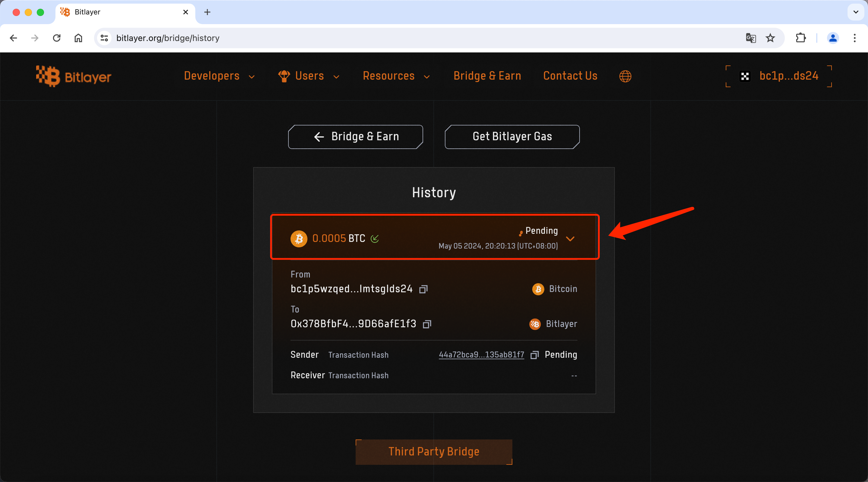The width and height of the screenshot is (868, 482).
Task: Copy the To Bitlayer address
Action: [x=427, y=324]
